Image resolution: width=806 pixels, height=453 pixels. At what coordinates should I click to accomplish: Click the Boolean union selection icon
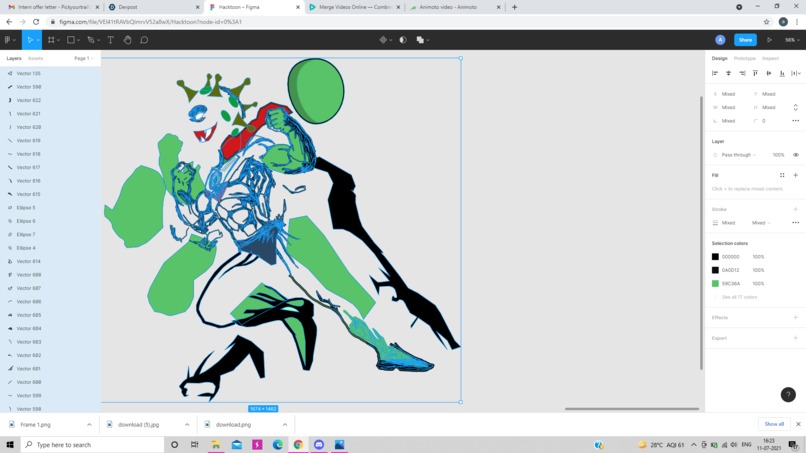pos(420,40)
